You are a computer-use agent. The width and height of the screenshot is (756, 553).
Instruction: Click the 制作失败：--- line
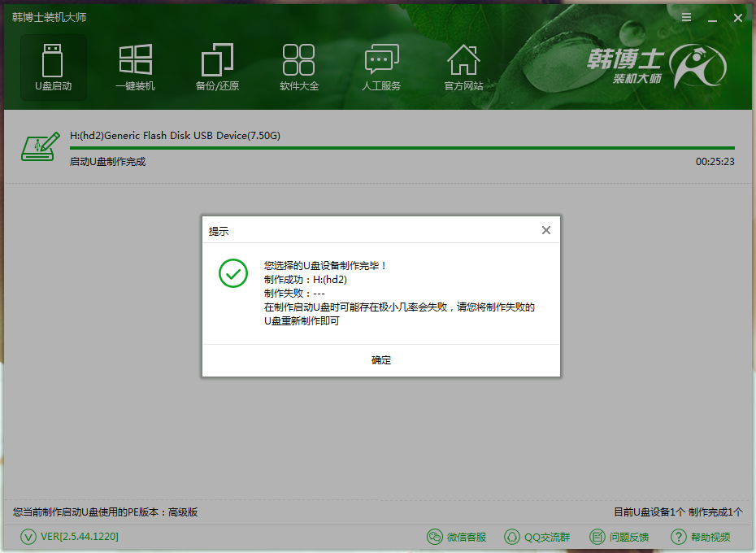(x=294, y=294)
